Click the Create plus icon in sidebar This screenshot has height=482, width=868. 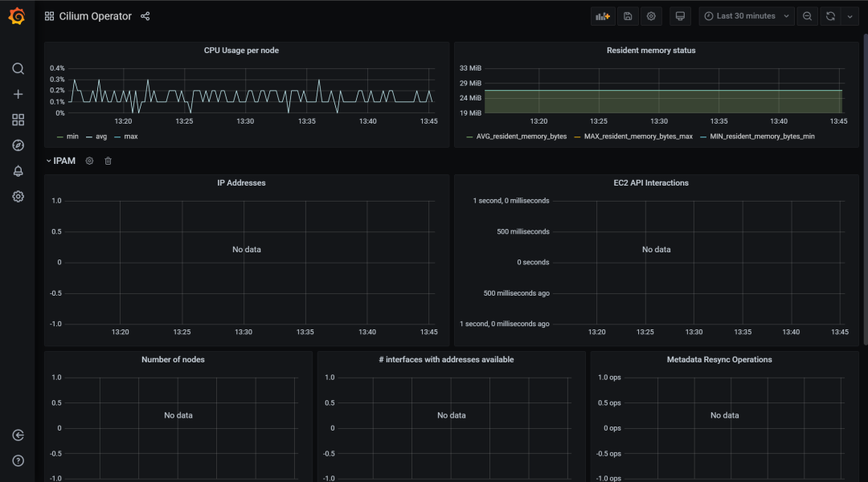point(18,94)
